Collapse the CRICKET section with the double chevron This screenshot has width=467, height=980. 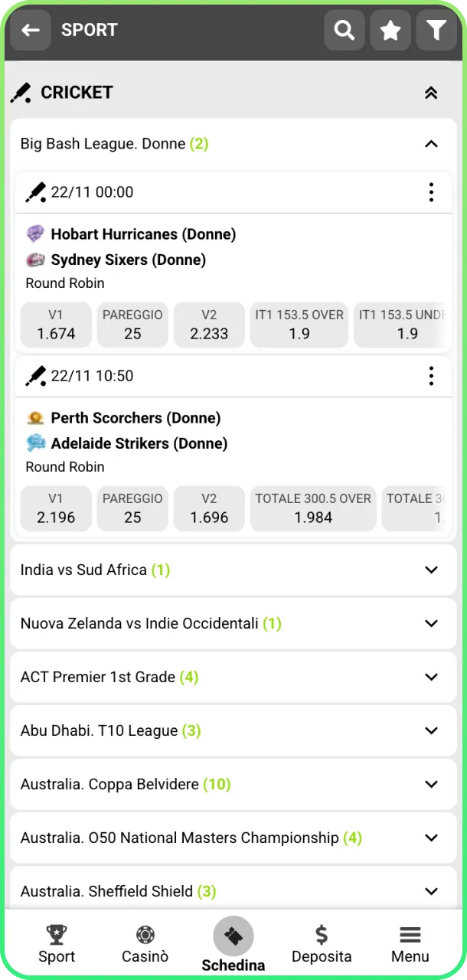click(431, 92)
